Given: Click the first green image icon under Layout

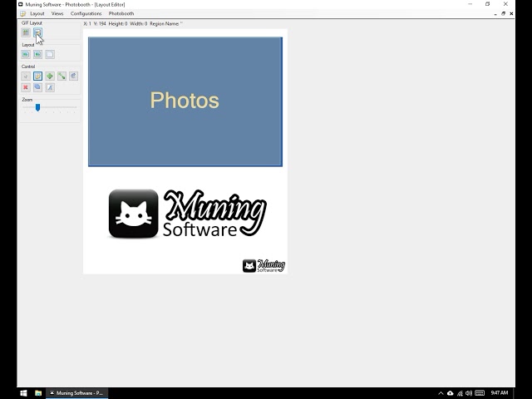Looking at the screenshot, I should click(26, 54).
